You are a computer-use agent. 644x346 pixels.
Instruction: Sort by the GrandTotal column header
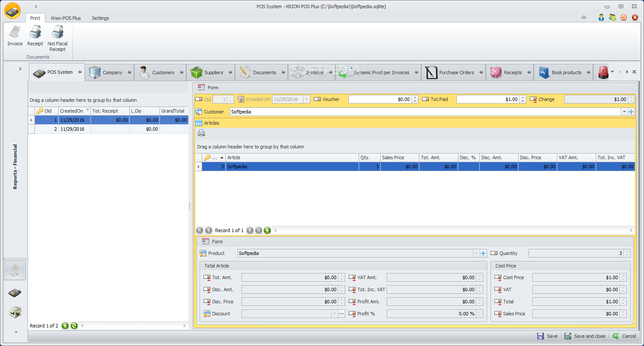coord(174,111)
